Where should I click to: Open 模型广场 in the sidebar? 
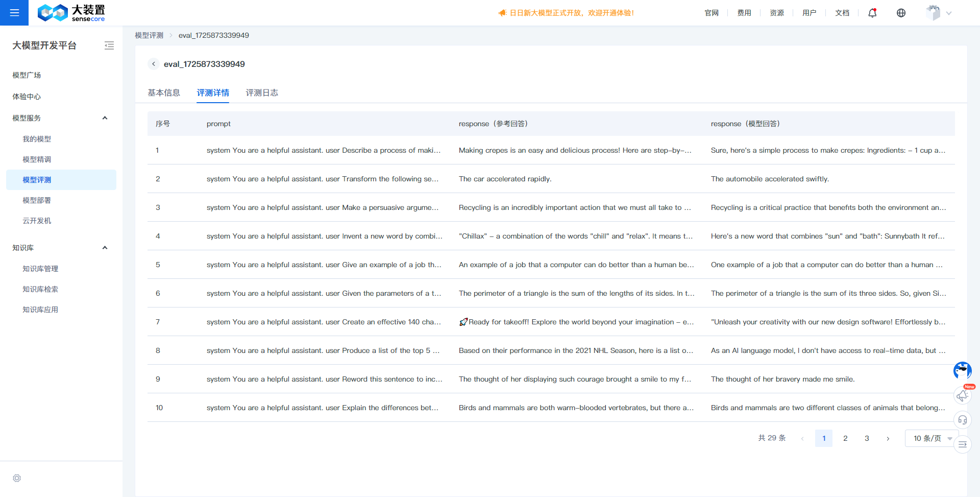[x=27, y=75]
